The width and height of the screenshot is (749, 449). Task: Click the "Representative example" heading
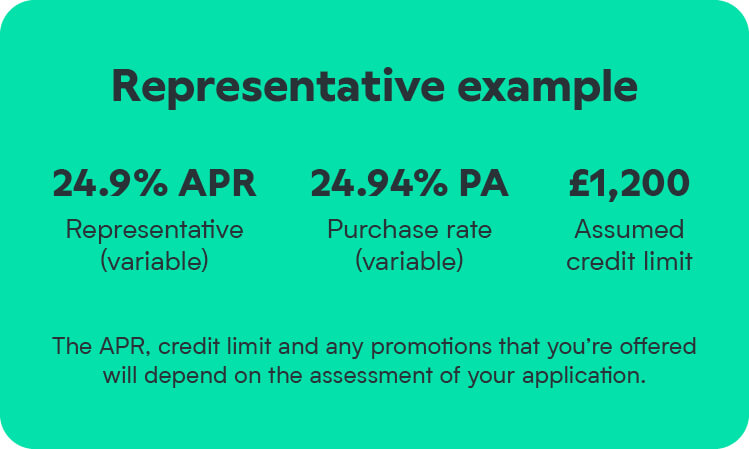coord(374,87)
